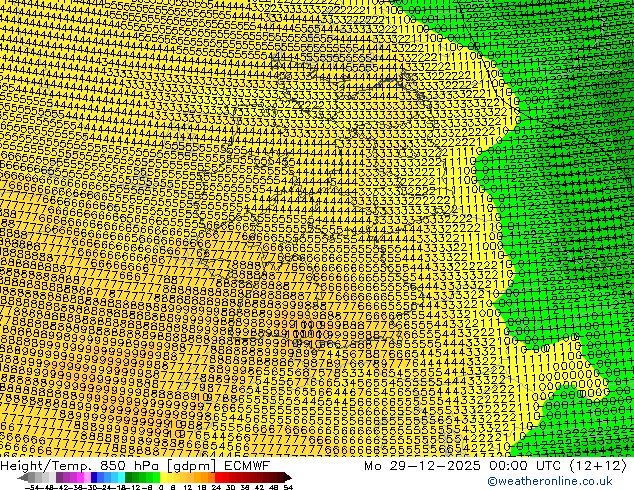Pick the cyan swatch left of the green range
This screenshot has width=634, height=490.
(x=122, y=477)
